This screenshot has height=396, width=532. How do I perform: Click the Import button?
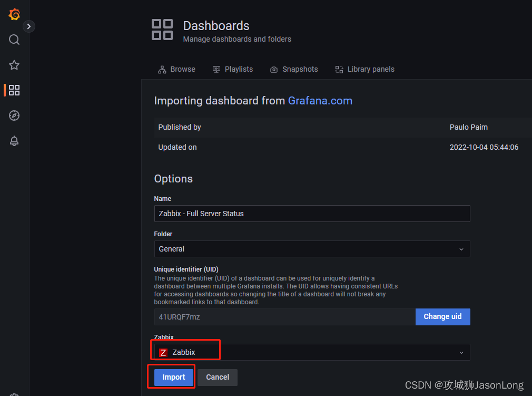point(173,377)
